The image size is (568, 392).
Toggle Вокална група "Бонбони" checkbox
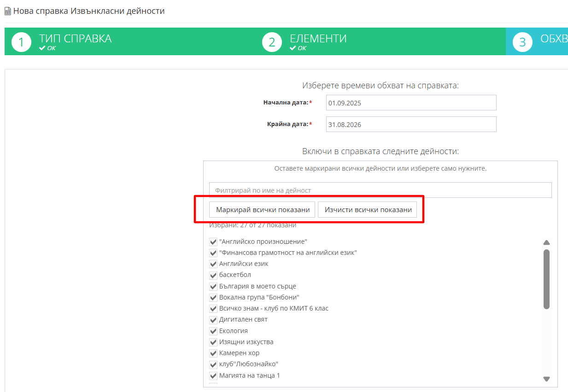(213, 298)
